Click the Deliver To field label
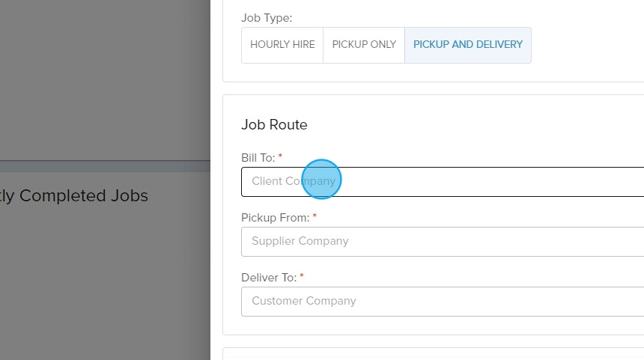The image size is (644, 360). click(x=269, y=278)
